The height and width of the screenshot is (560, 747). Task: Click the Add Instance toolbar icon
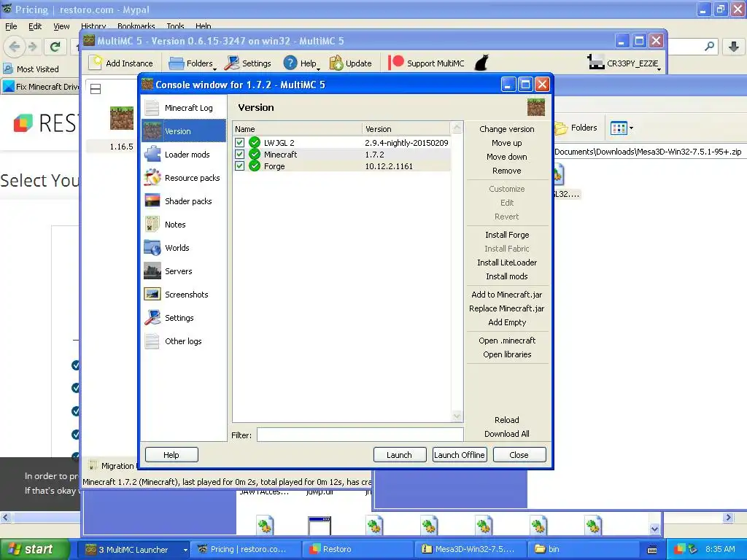96,63
